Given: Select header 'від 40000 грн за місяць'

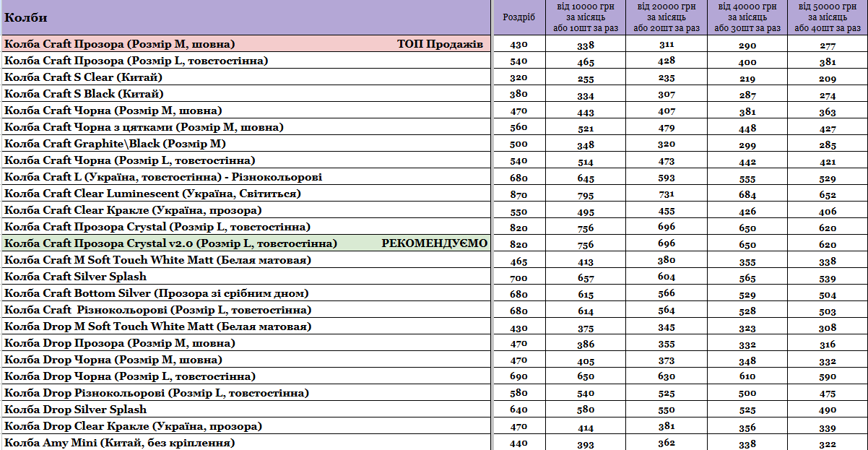Looking at the screenshot, I should coord(747,17).
